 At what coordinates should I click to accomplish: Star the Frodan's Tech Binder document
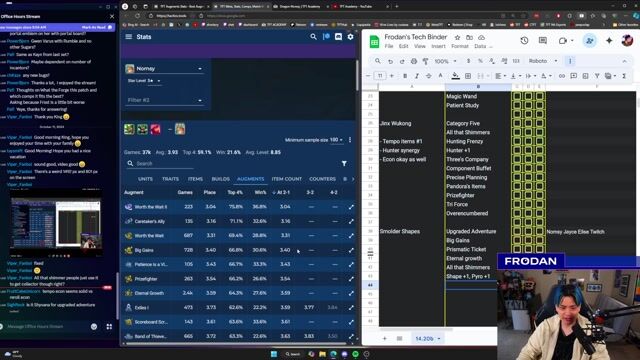[x=457, y=37]
